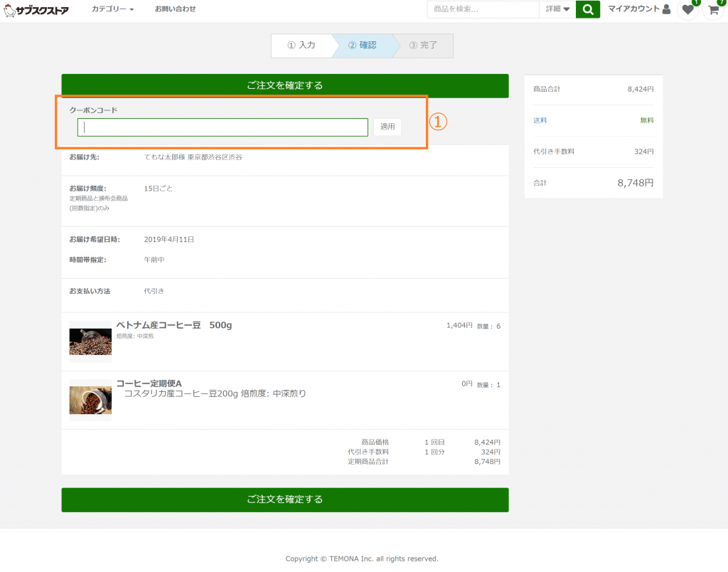Click the product search text box
Image resolution: width=728 pixels, height=572 pixels.
[x=483, y=9]
